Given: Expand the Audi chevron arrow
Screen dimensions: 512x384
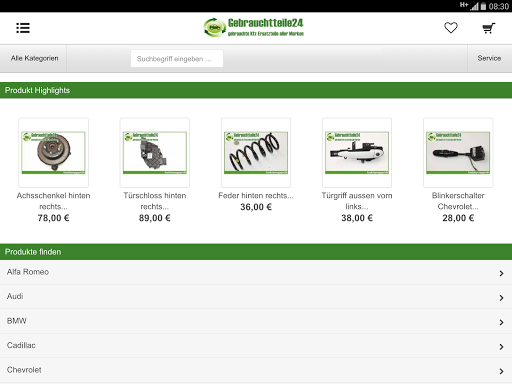Looking at the screenshot, I should click(501, 298).
